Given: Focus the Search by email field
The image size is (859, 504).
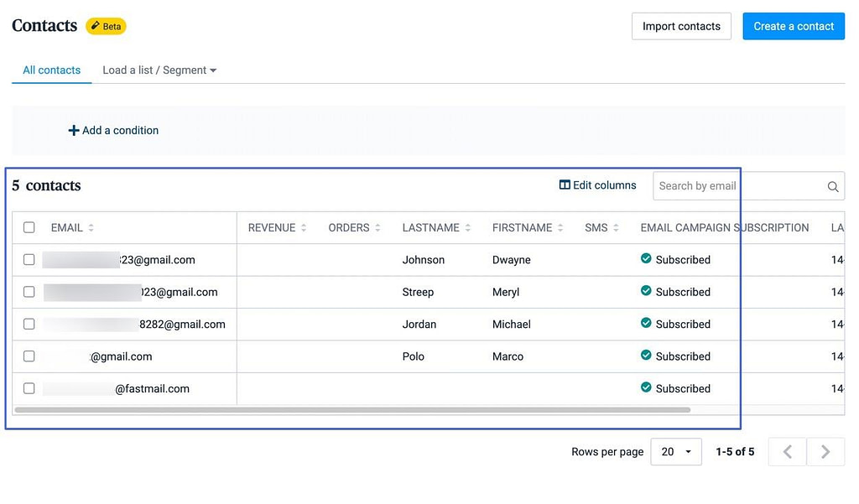Looking at the screenshot, I should tap(737, 186).
